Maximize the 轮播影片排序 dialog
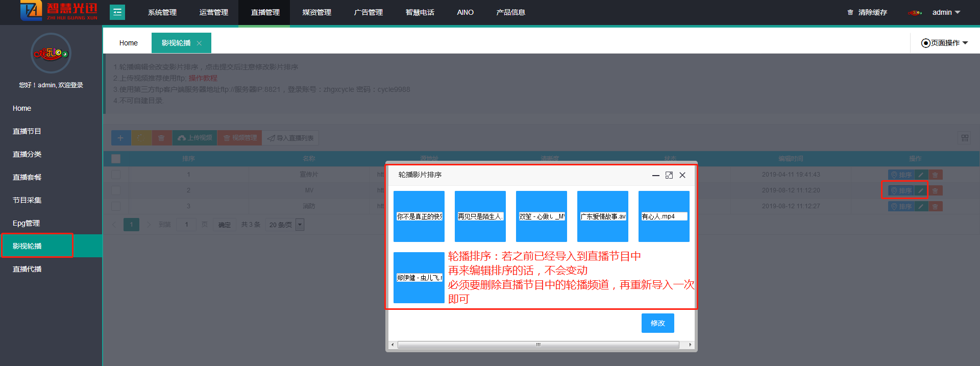 click(x=669, y=175)
